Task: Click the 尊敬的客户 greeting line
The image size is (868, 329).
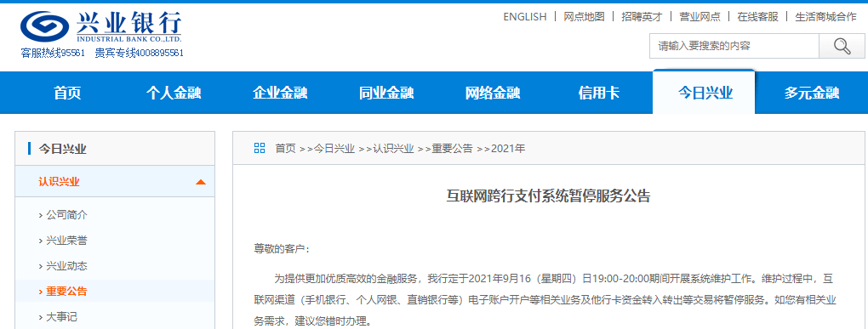Action: pyautogui.click(x=283, y=249)
